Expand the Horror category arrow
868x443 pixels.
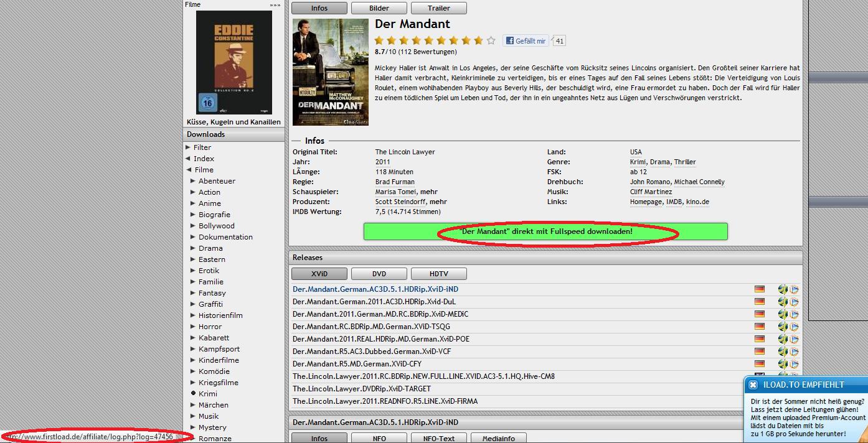point(193,327)
